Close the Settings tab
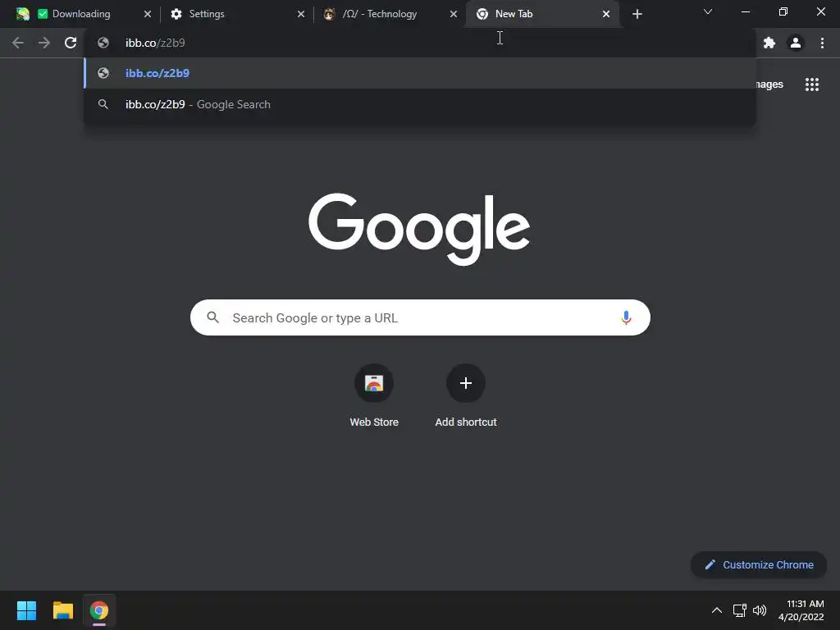 point(301,14)
